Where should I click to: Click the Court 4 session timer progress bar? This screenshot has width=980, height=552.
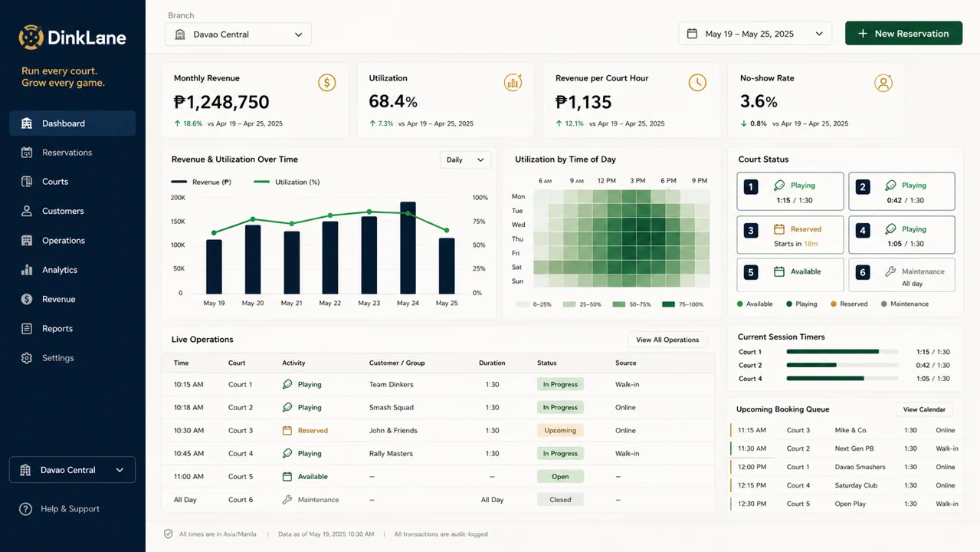point(842,379)
